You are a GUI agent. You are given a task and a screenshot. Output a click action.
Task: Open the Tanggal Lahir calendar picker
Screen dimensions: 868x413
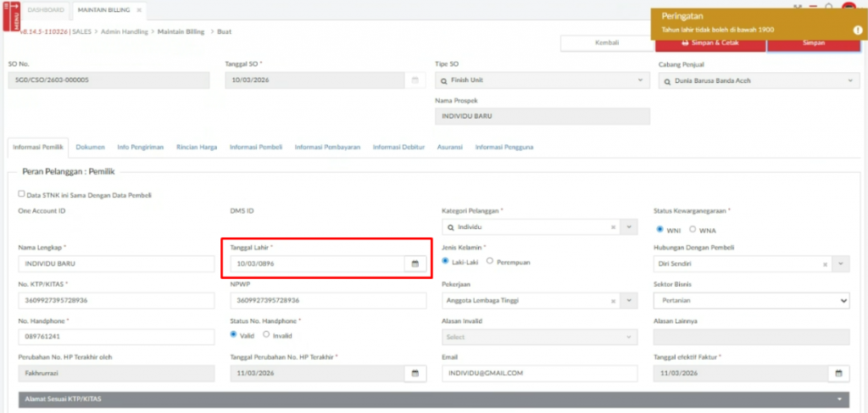pyautogui.click(x=415, y=264)
